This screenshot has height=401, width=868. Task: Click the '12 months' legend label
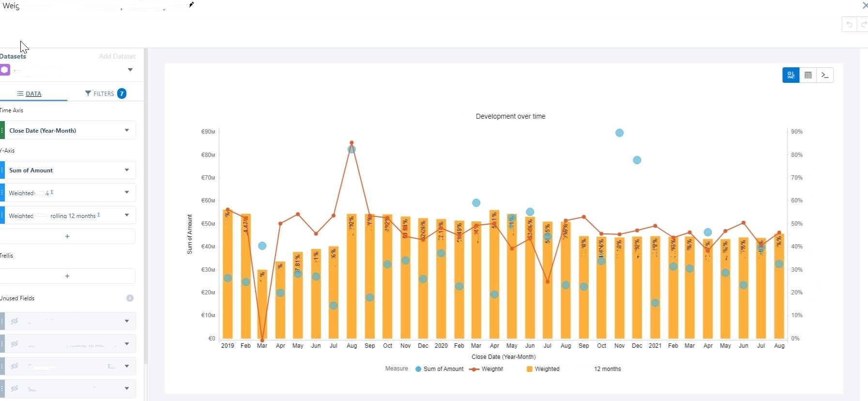[x=608, y=369]
